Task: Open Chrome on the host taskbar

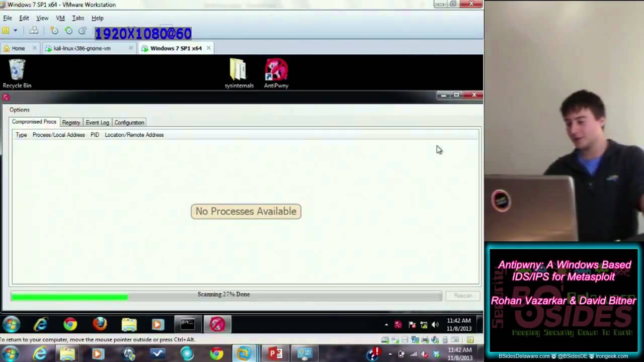Action: pos(216,354)
